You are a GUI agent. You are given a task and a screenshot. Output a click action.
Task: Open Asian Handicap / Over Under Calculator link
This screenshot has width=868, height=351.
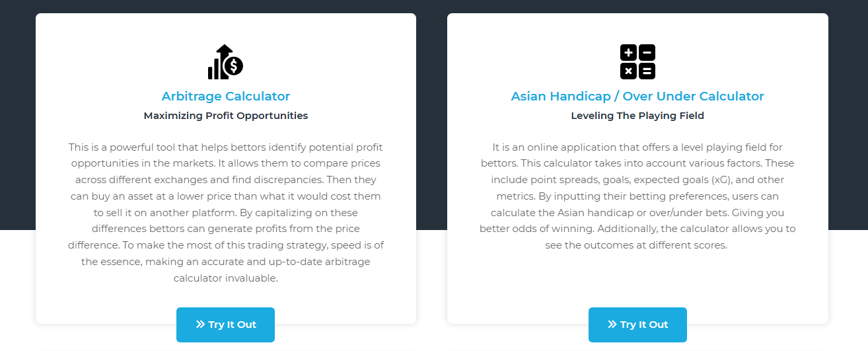637,97
